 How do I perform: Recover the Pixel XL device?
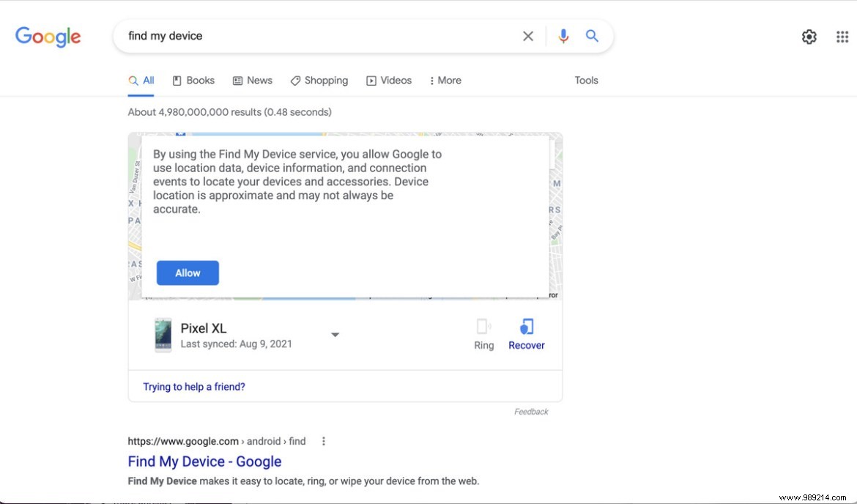(526, 333)
